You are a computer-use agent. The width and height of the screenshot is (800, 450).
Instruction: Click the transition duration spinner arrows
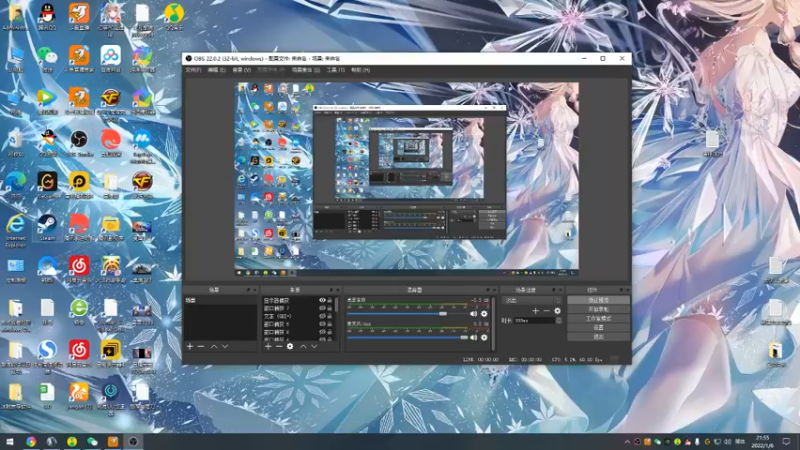(559, 320)
